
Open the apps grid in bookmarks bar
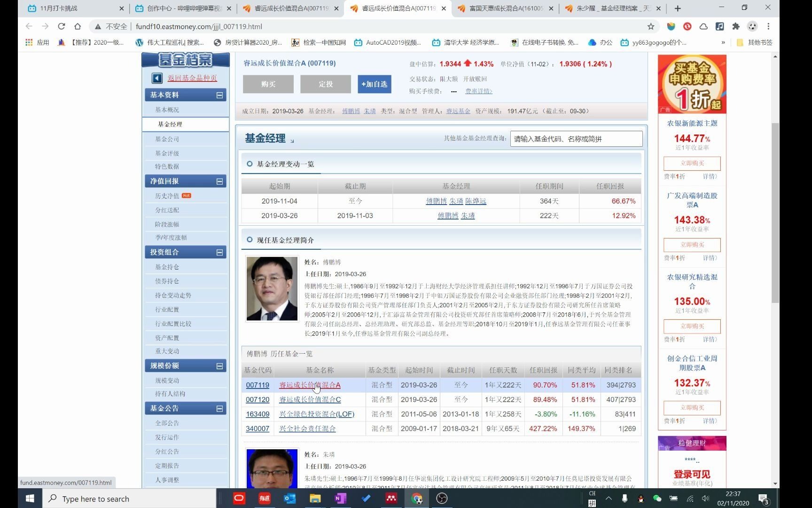(29, 42)
